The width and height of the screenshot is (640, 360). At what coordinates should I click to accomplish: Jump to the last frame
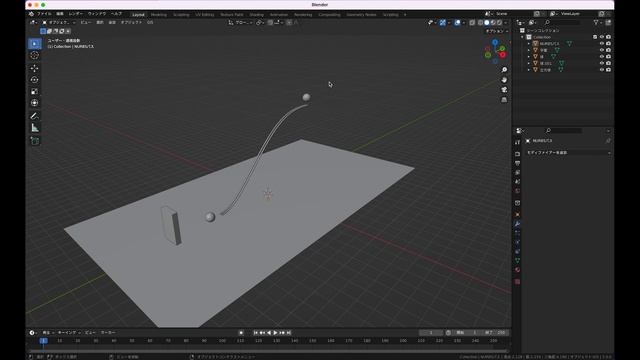coord(289,333)
